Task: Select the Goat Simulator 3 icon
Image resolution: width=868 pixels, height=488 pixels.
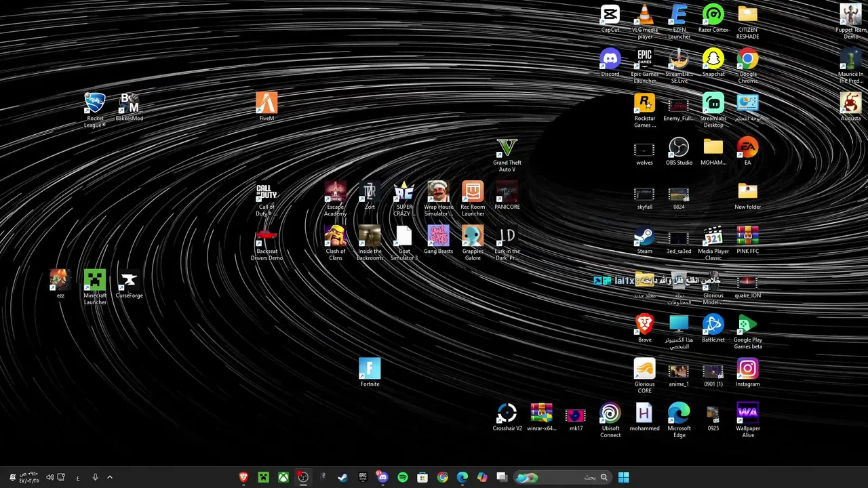Action: click(x=404, y=243)
